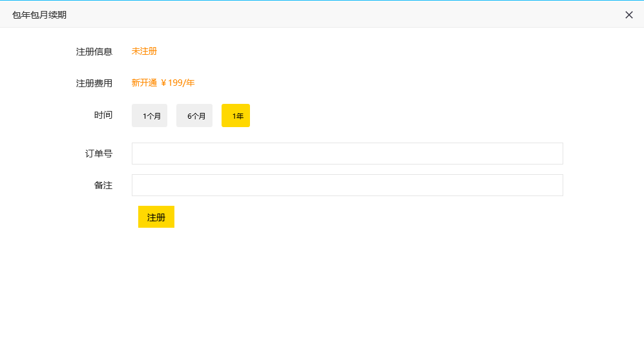Click the 时间 label
Image resolution: width=644 pixels, height=360 pixels.
click(103, 115)
